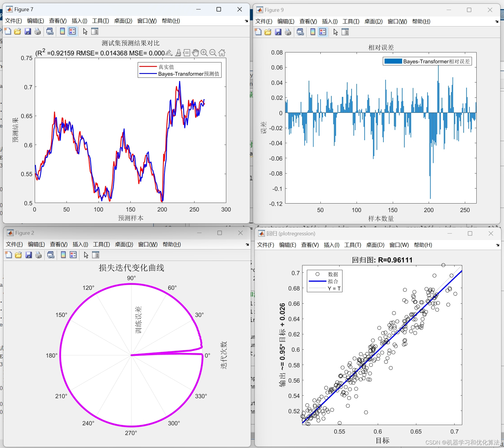The width and height of the screenshot is (504, 448).
Task: Open 帮助(H) menu in regression window
Action: pos(423,245)
